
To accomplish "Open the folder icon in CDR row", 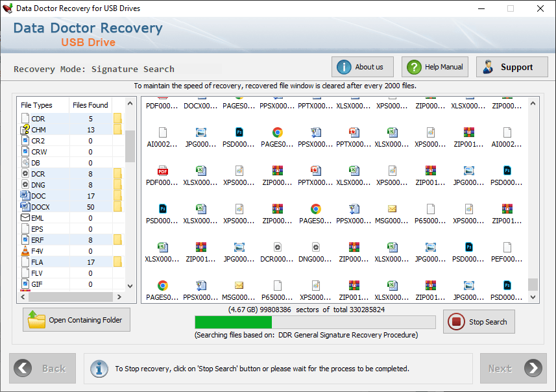I will point(117,119).
